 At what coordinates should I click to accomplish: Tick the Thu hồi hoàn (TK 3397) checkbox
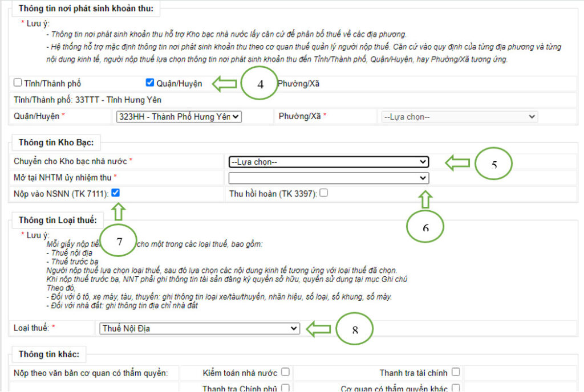(324, 193)
